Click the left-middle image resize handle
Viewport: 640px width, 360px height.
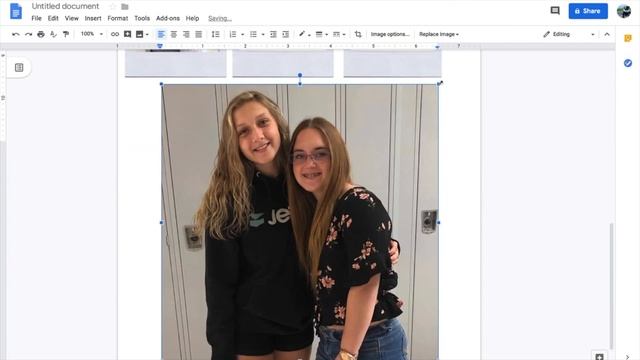coord(161,222)
